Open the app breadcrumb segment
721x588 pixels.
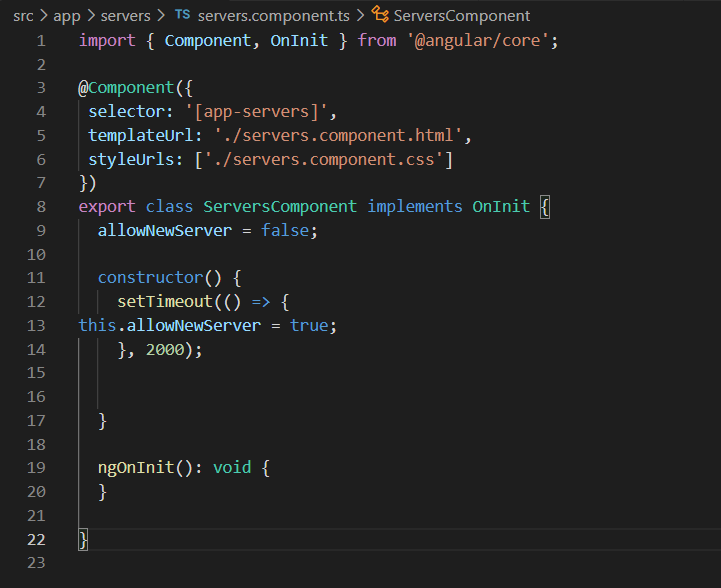click(x=66, y=16)
